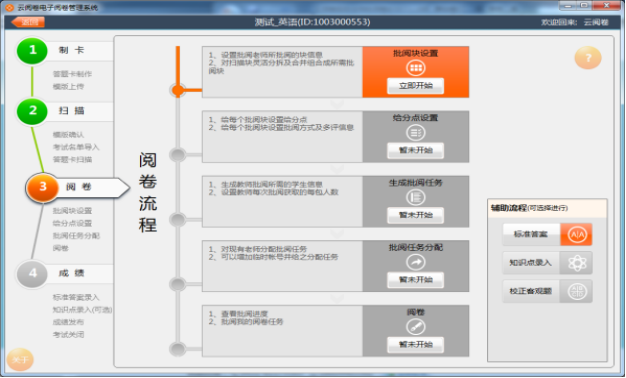Click the atom icon beside 知识点录入
This screenshot has height=378, width=626.
pyautogui.click(x=576, y=263)
